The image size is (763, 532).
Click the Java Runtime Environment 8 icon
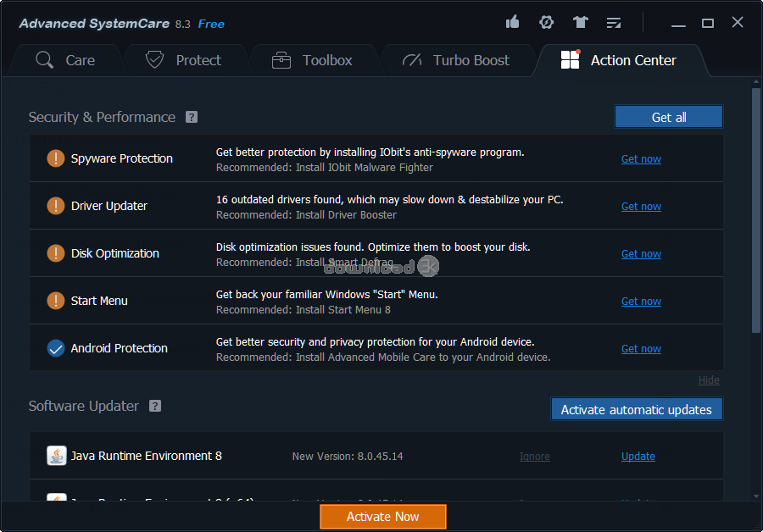(x=57, y=456)
